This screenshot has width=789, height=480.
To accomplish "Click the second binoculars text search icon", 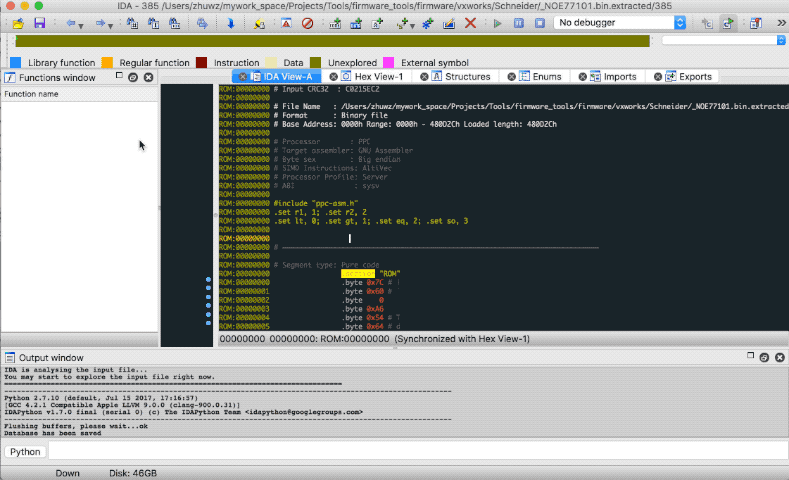I will tap(153, 23).
